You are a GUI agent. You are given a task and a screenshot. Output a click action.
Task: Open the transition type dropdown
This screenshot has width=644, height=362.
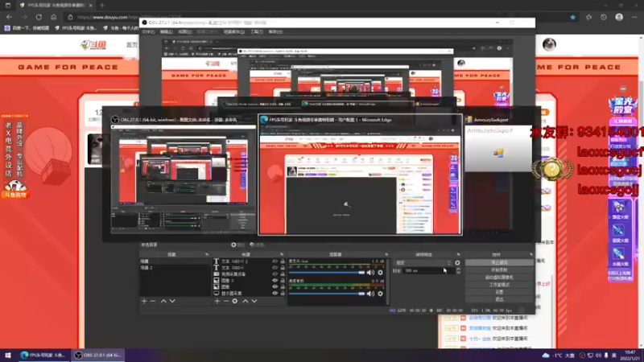(x=423, y=263)
